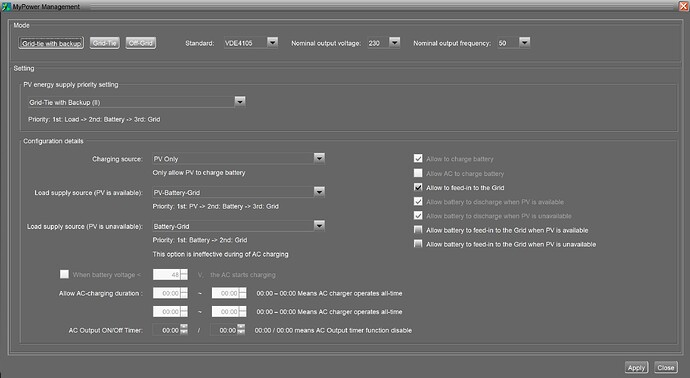Image resolution: width=690 pixels, height=378 pixels.
Task: Switch to Off-Grid mode
Action: click(141, 43)
